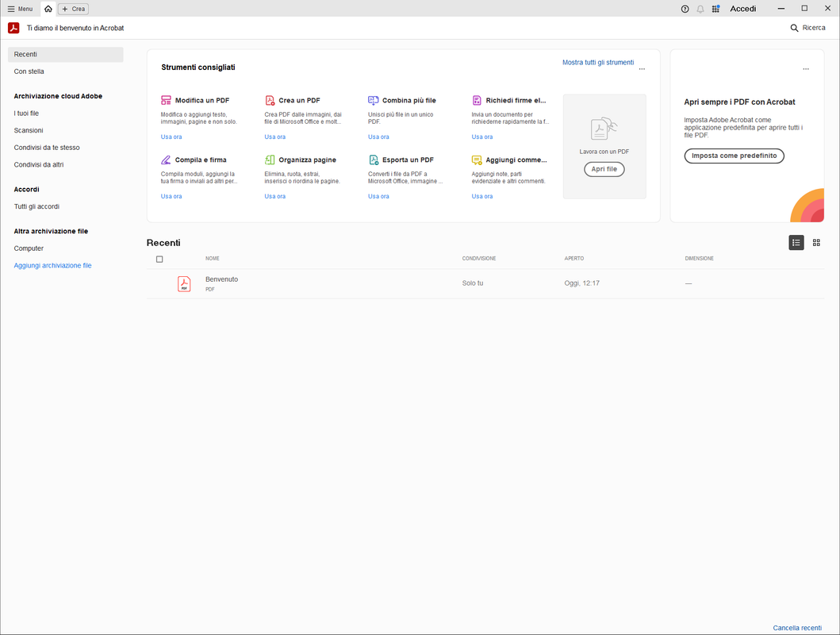Open Computer storage location

(29, 248)
